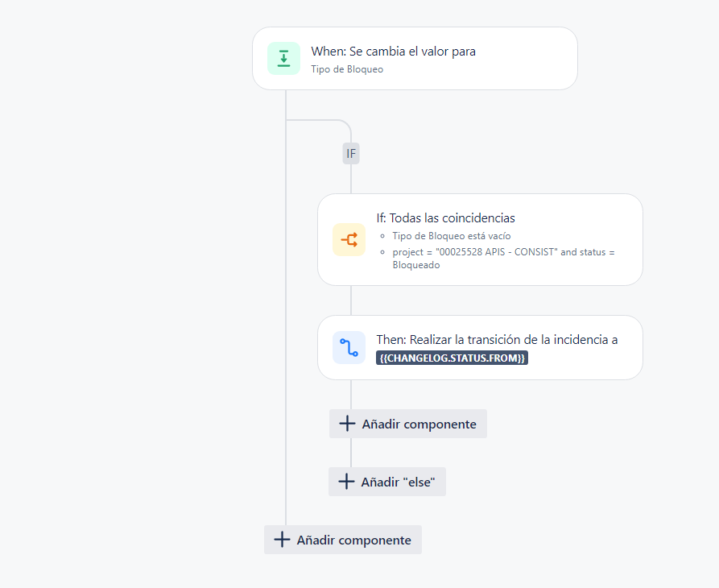Click 'Tipo de Bloqueo está vacío' condition text
Viewport: 719px width, 588px height.
click(x=451, y=236)
